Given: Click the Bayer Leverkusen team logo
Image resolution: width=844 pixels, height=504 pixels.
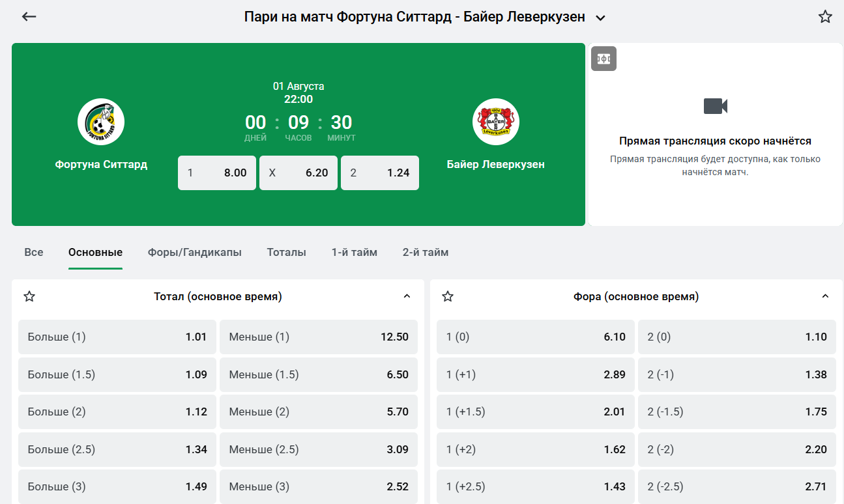Looking at the screenshot, I should click(x=496, y=122).
